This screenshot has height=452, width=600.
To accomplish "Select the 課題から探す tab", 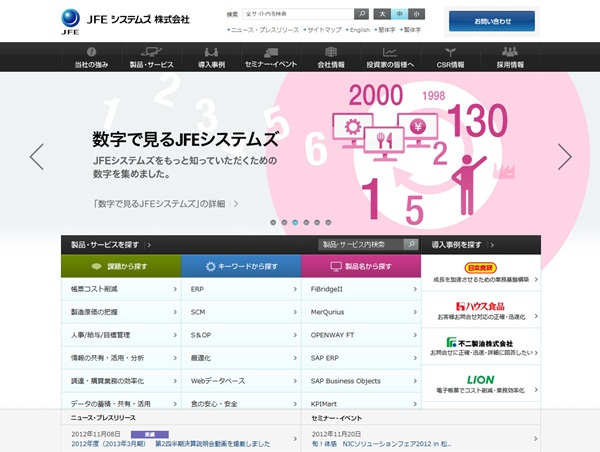I will point(121,266).
